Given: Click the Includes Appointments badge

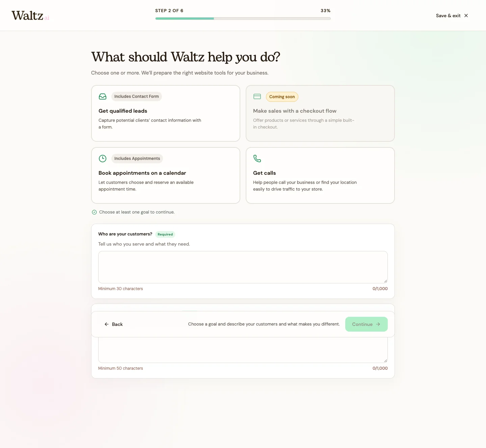Looking at the screenshot, I should click(x=137, y=159).
